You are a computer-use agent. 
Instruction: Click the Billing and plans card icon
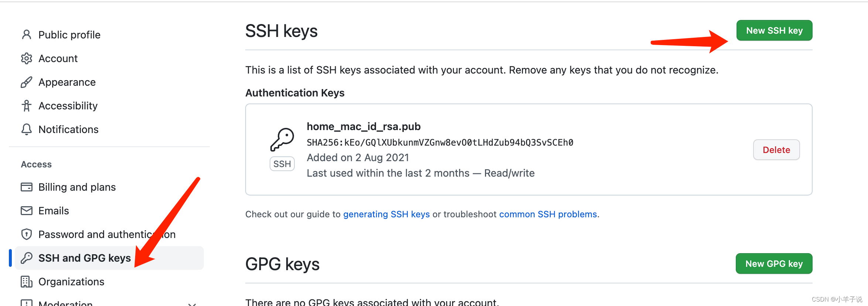click(x=26, y=187)
